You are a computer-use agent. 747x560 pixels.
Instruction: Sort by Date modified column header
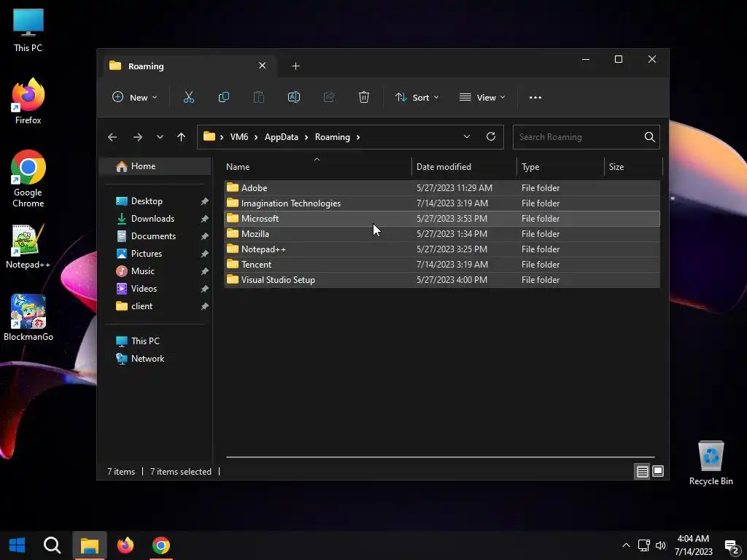coord(464,167)
